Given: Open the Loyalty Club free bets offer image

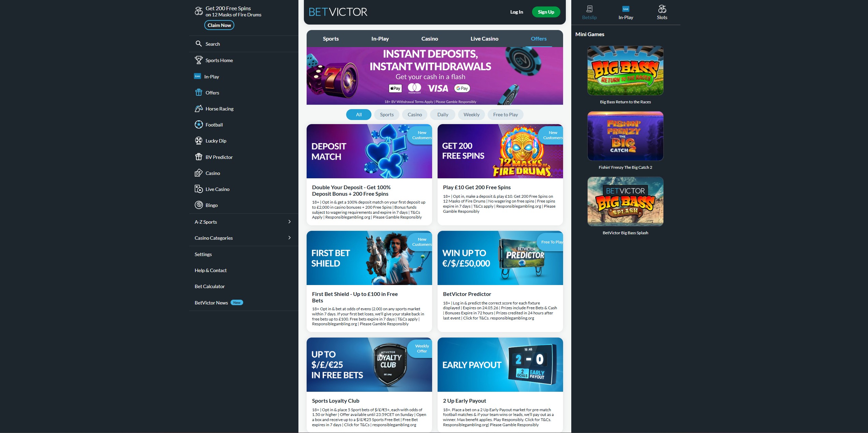Looking at the screenshot, I should coord(369,364).
